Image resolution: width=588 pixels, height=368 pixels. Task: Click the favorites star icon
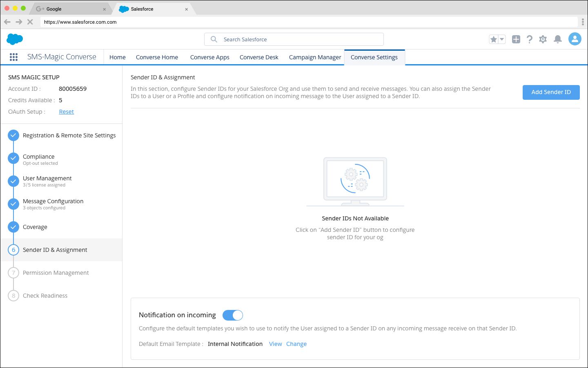tap(494, 39)
